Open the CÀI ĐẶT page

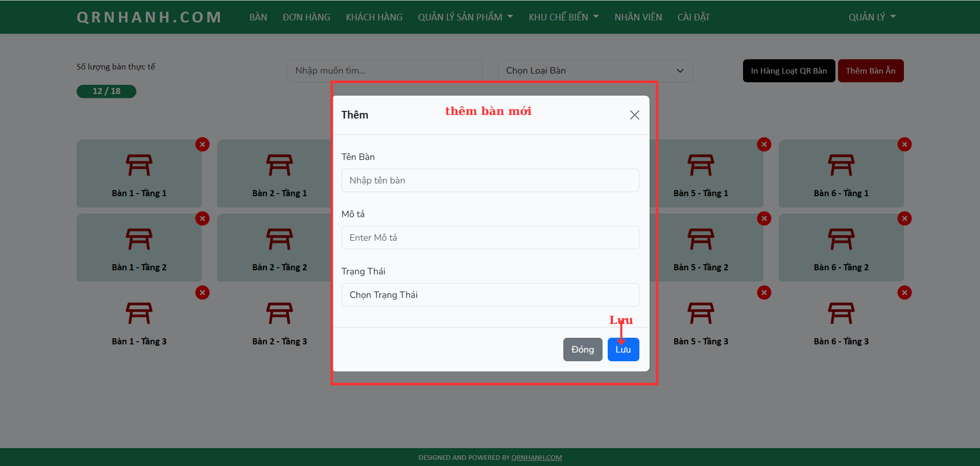[694, 17]
